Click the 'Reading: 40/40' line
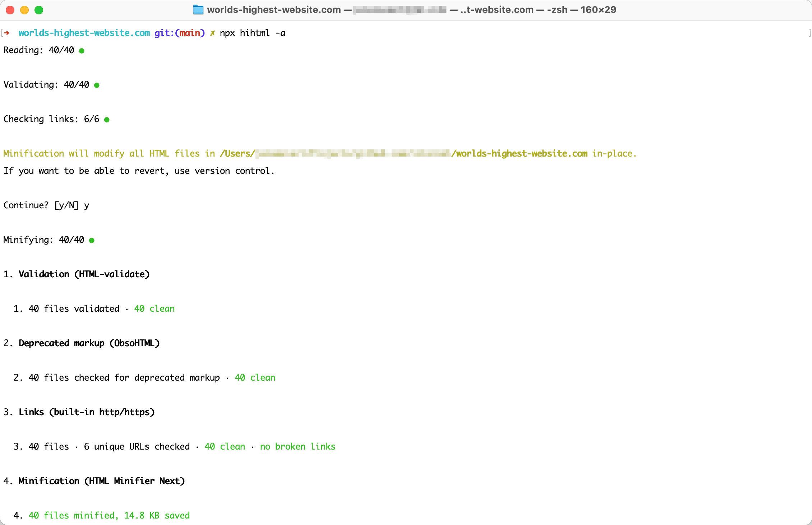Viewport: 812px width, 525px height. coord(39,50)
